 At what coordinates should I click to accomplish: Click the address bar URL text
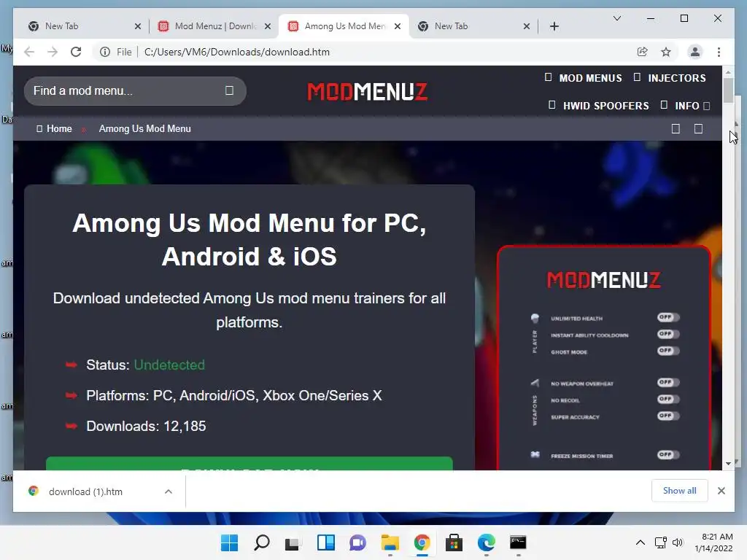(x=237, y=52)
